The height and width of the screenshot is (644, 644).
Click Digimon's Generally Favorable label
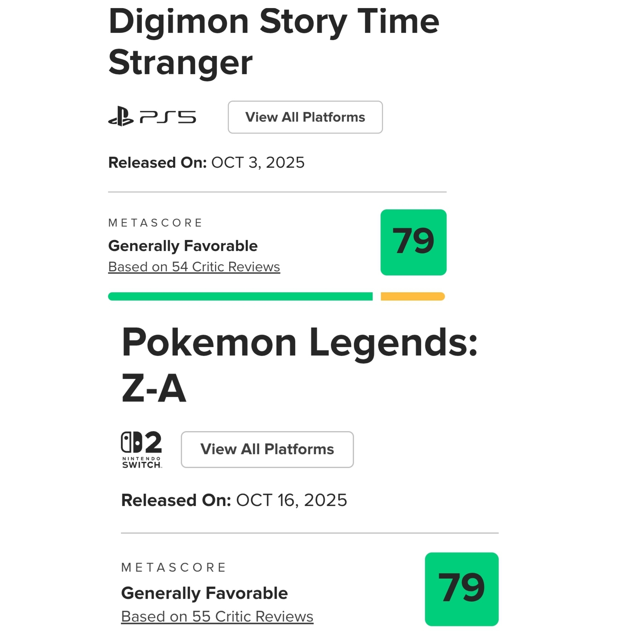(x=183, y=246)
